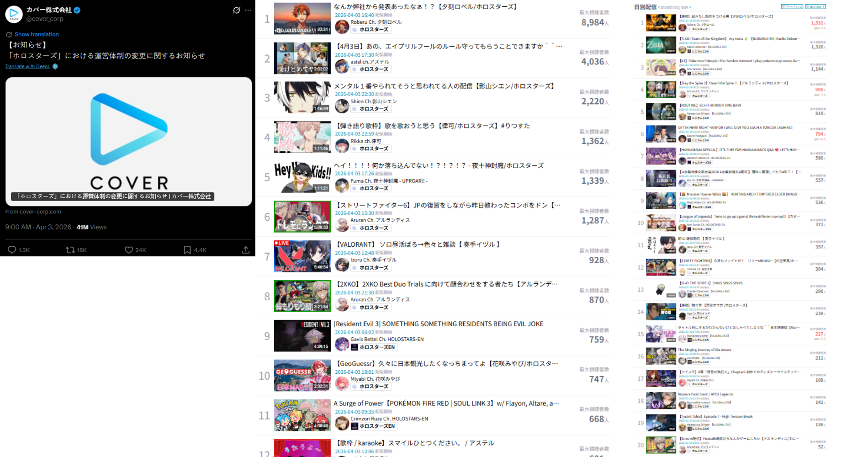868x457 pixels.
Task: Click the SLAY THE SPIRE 2 SHIVS SHIVS SHIVS title
Action: 711,283
